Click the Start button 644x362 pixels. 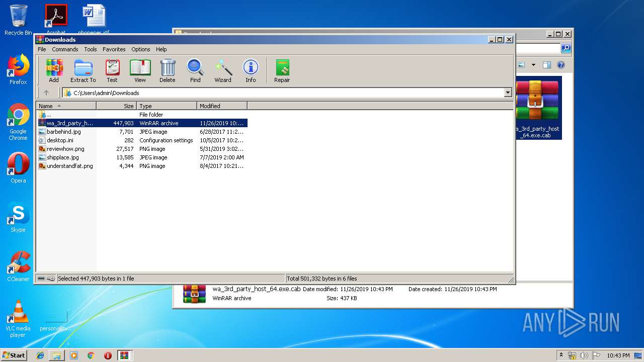14,355
